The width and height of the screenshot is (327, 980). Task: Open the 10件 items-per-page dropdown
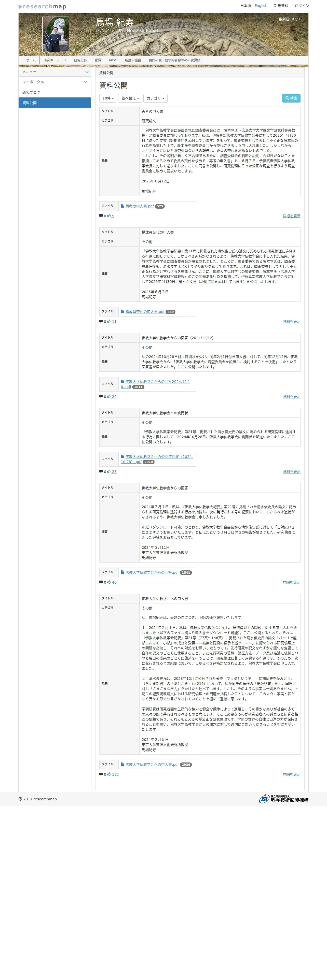tap(108, 98)
